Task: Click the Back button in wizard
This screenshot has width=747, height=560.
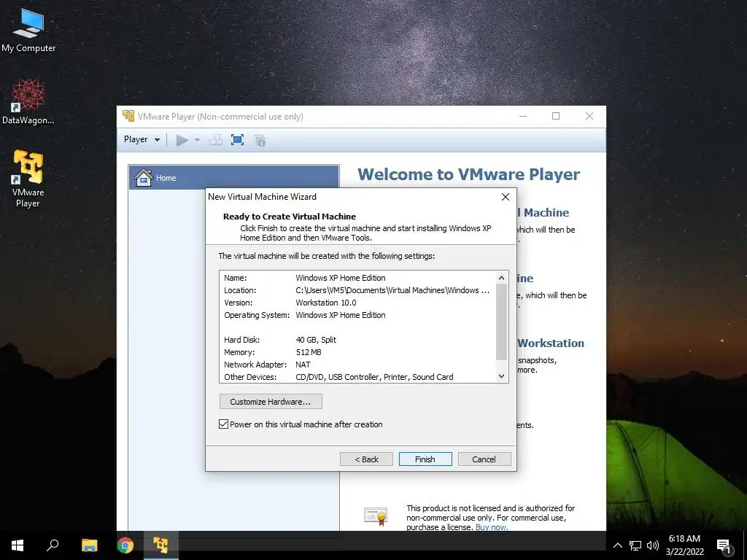Action: [x=366, y=459]
